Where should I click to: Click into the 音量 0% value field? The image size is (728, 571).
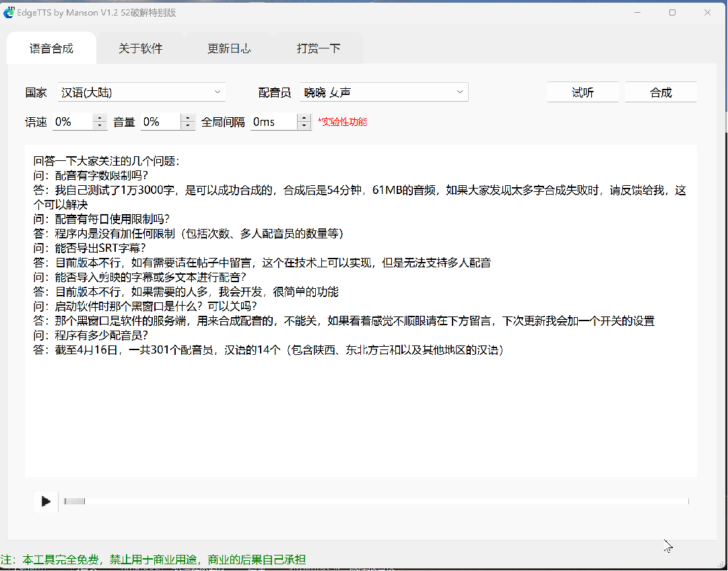pos(160,122)
